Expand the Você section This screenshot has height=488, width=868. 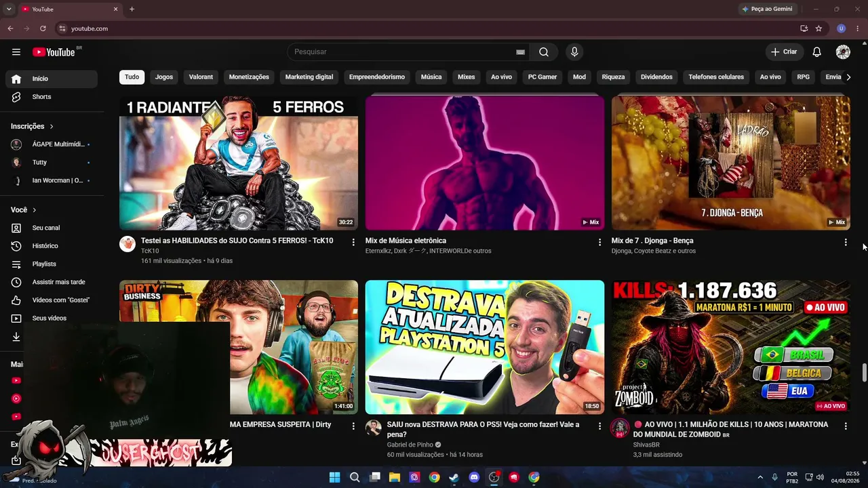(x=24, y=210)
